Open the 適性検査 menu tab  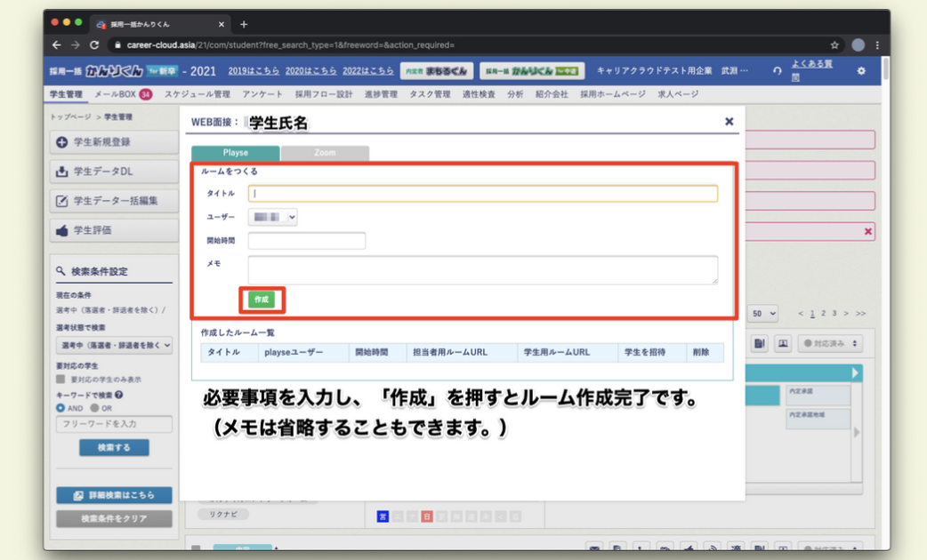point(479,94)
